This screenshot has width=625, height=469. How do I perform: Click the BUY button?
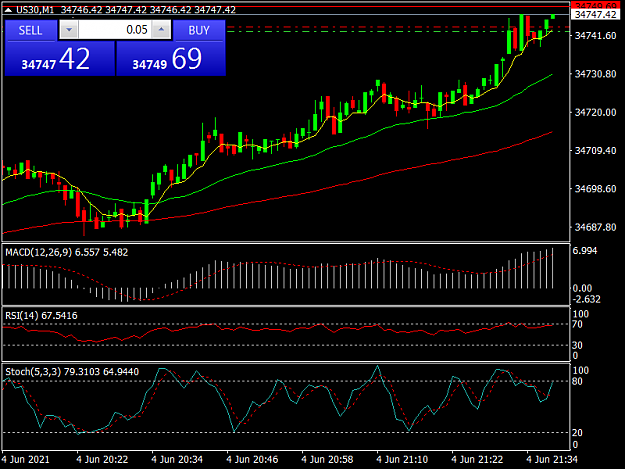pyautogui.click(x=199, y=30)
